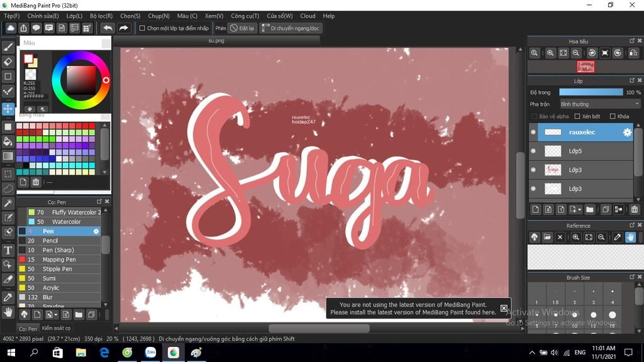The height and width of the screenshot is (362, 644).
Task: Open the Bộ lọc(R) menu
Action: (x=101, y=16)
